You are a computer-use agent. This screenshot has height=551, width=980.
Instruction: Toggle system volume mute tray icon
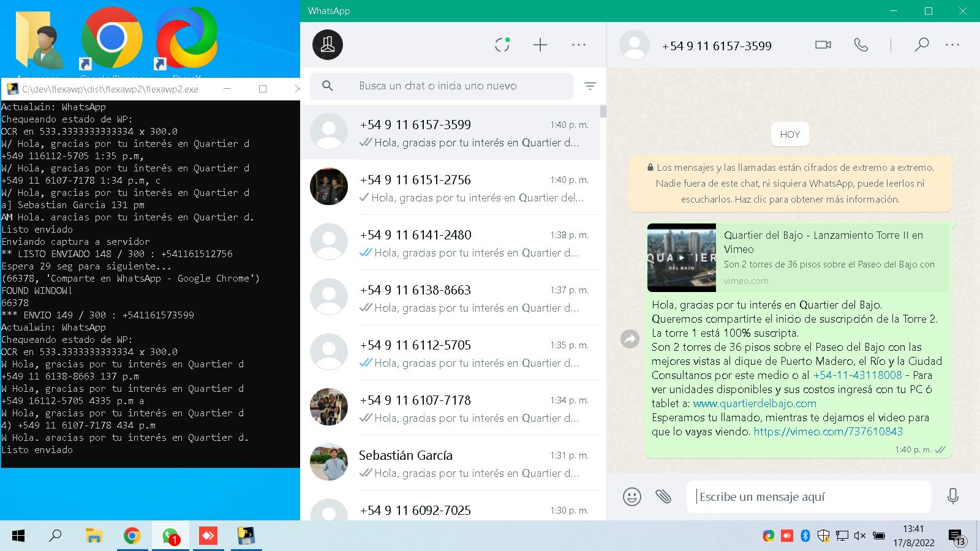[x=860, y=536]
